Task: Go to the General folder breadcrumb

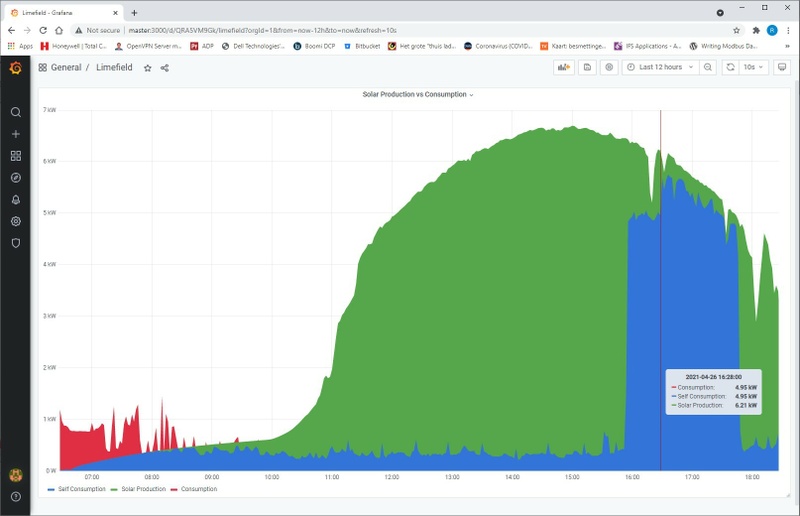Action: [66, 67]
